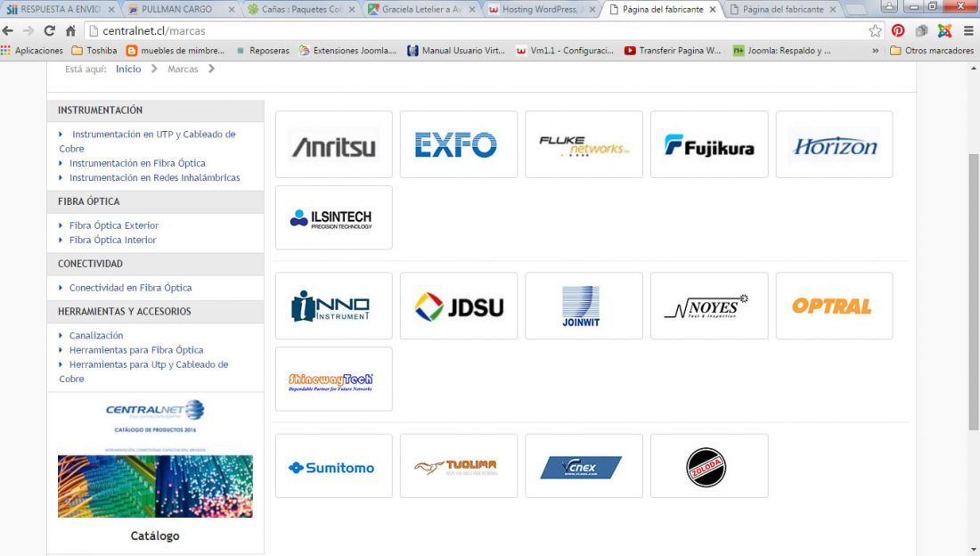Open the ILSINTECH brand tile

[x=334, y=217]
